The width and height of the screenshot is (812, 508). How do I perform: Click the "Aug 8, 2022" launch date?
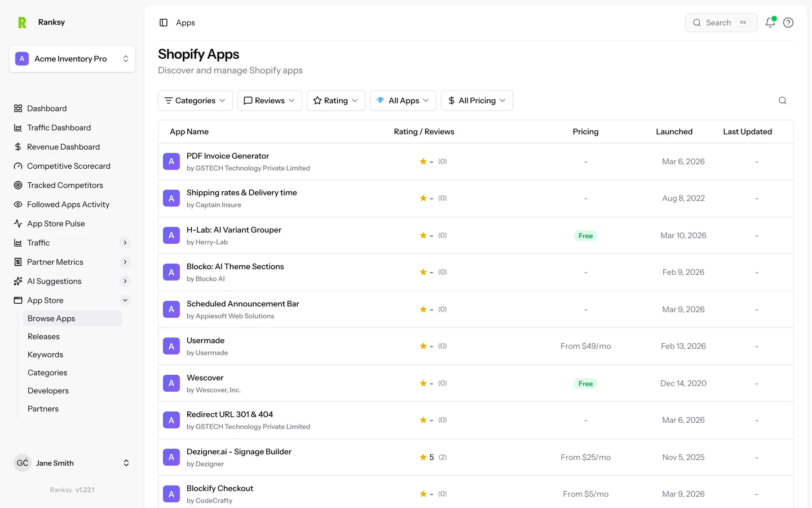[x=683, y=198]
